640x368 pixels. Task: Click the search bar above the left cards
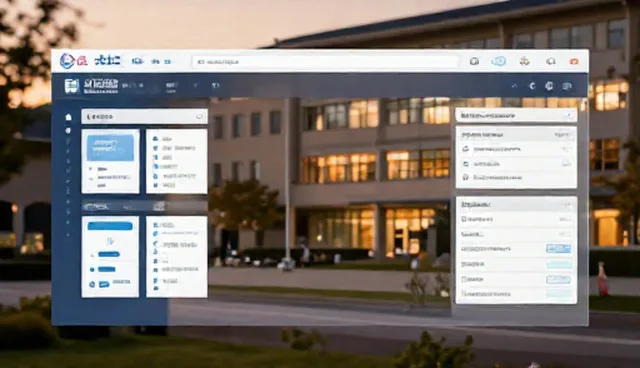pyautogui.click(x=144, y=117)
